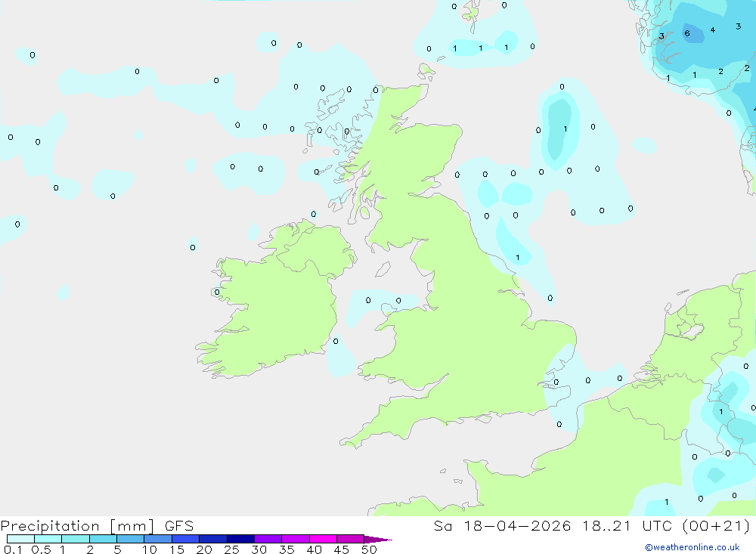Click the 'GFS' model label

179,526
